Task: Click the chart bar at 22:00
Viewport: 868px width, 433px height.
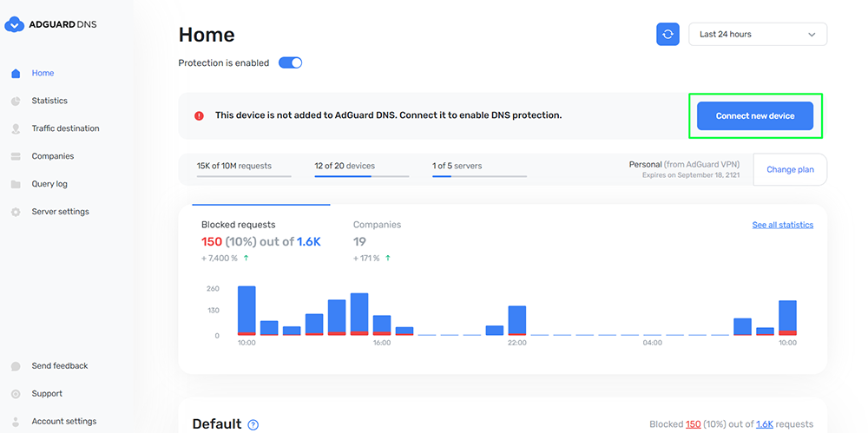Action: pyautogui.click(x=517, y=320)
